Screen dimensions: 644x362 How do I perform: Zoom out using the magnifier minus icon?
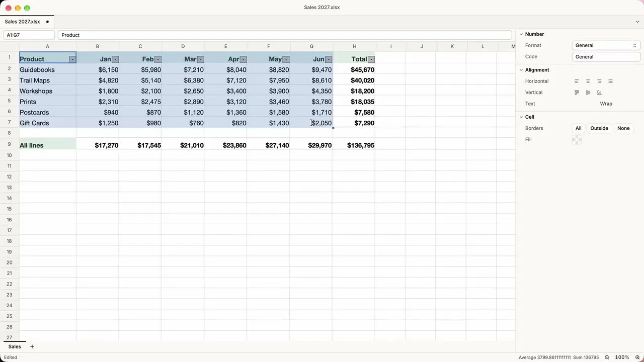pyautogui.click(x=607, y=357)
